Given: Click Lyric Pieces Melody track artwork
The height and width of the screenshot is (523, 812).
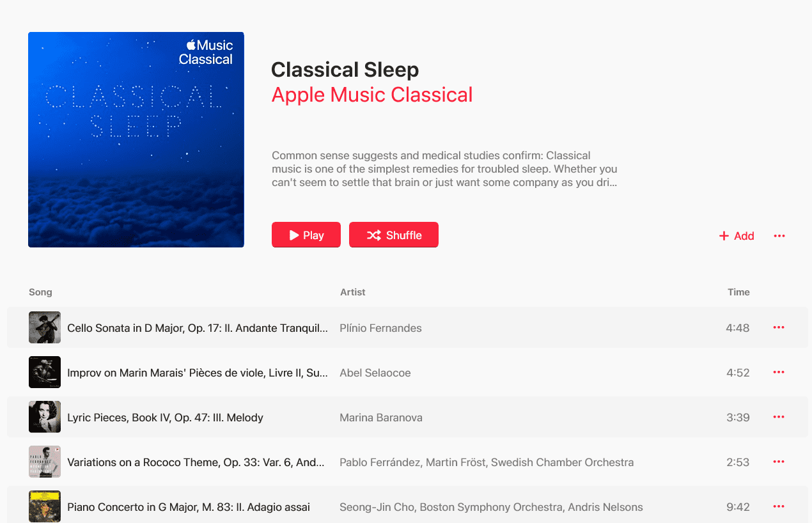Looking at the screenshot, I should 45,417.
